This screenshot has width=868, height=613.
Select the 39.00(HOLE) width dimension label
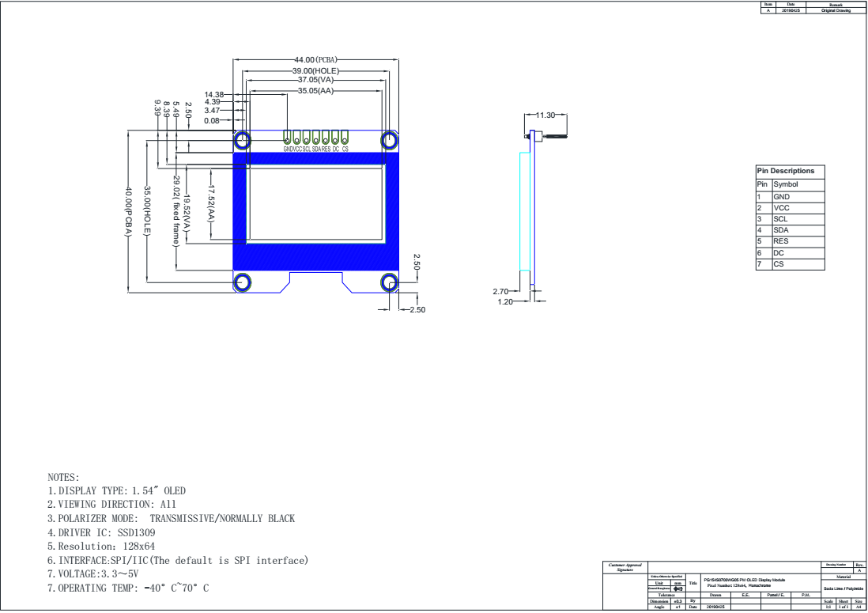point(316,70)
